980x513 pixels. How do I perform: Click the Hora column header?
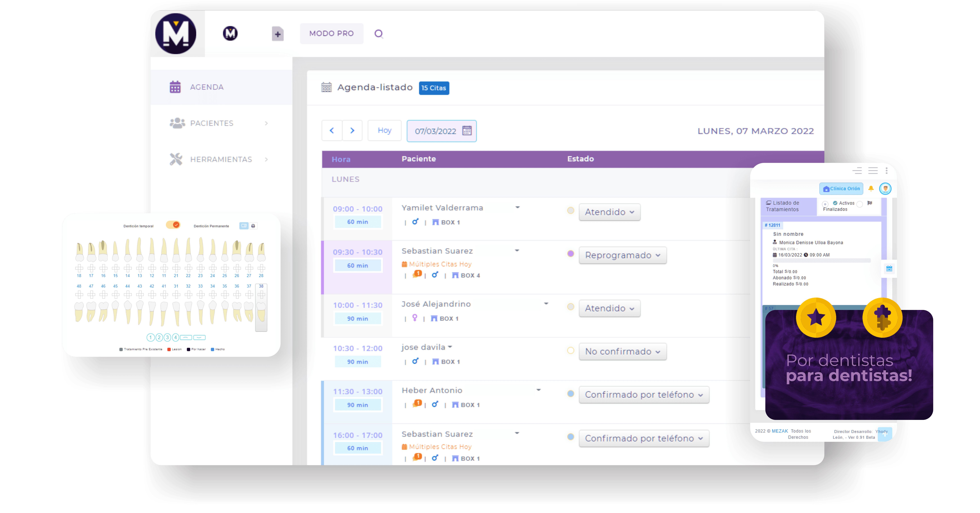341,159
